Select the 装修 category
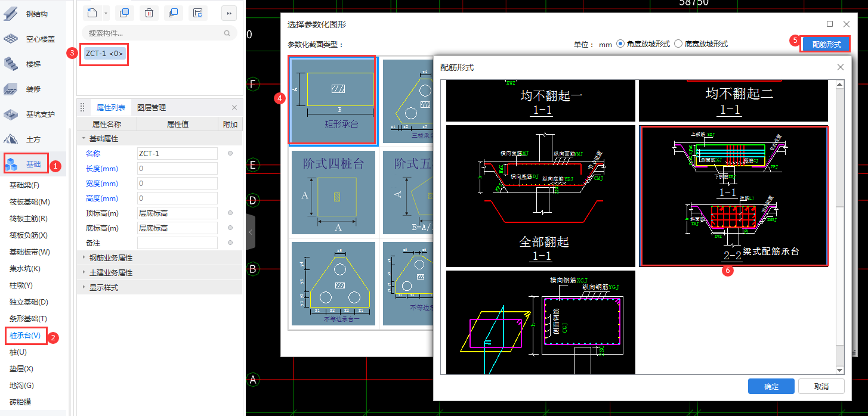868x416 pixels. click(x=33, y=89)
